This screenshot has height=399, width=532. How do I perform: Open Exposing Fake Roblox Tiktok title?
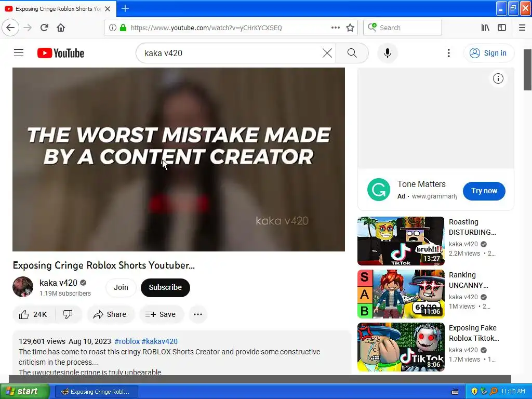tap(474, 333)
